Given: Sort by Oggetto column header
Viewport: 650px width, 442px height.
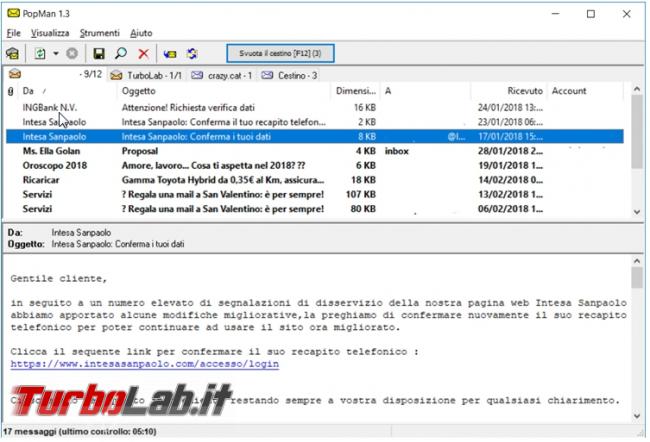Looking at the screenshot, I should point(224,91).
